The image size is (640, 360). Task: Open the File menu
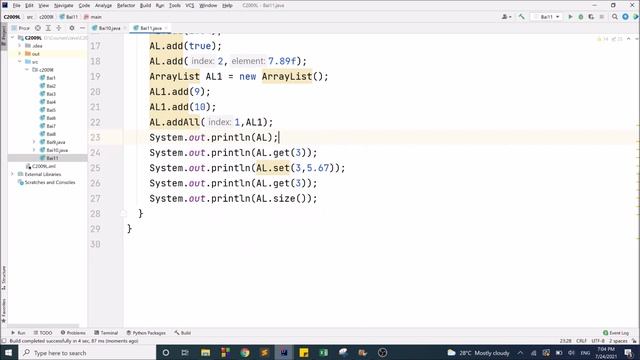[16, 5]
